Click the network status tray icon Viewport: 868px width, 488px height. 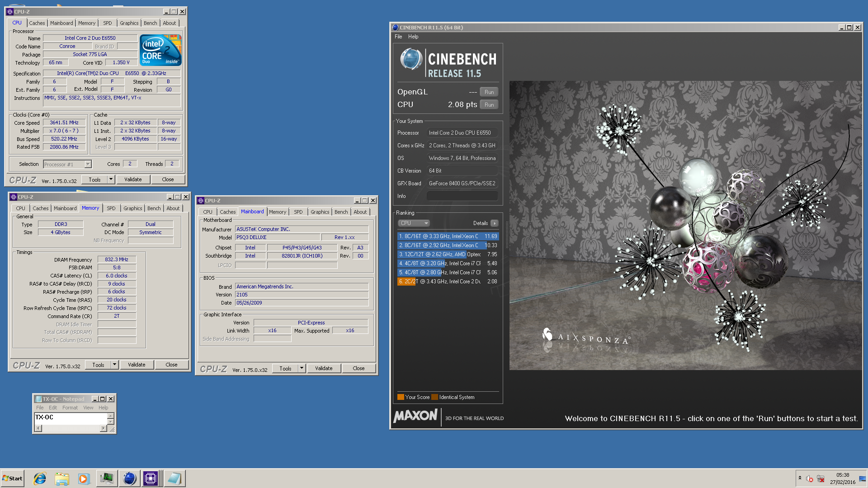tap(821, 479)
